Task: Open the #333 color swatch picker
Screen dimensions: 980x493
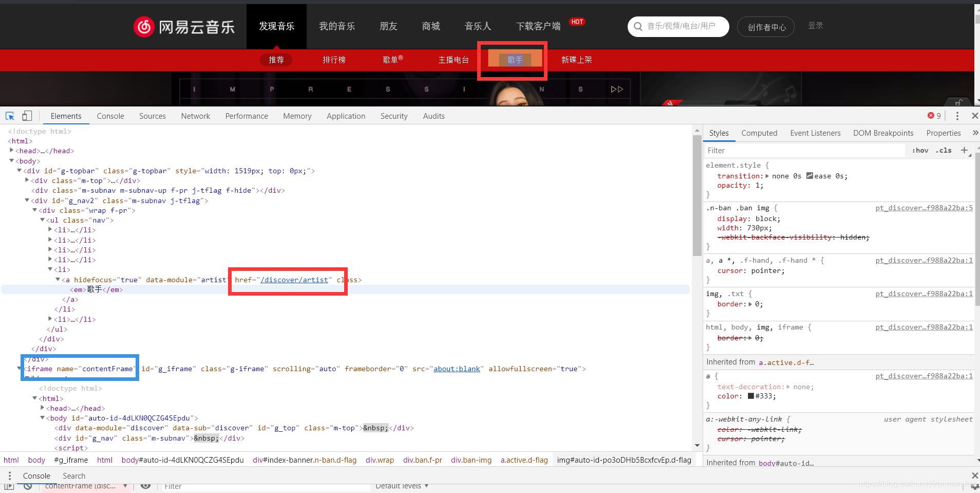Action: point(751,396)
